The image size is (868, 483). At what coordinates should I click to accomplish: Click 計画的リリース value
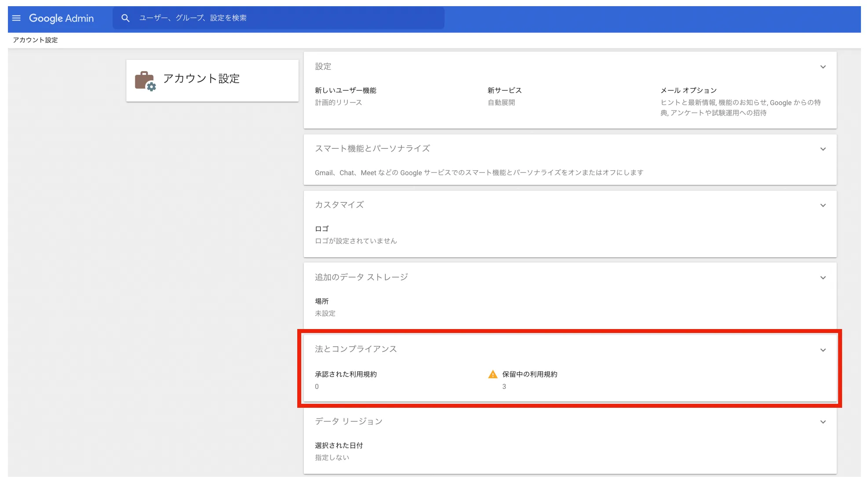click(339, 102)
